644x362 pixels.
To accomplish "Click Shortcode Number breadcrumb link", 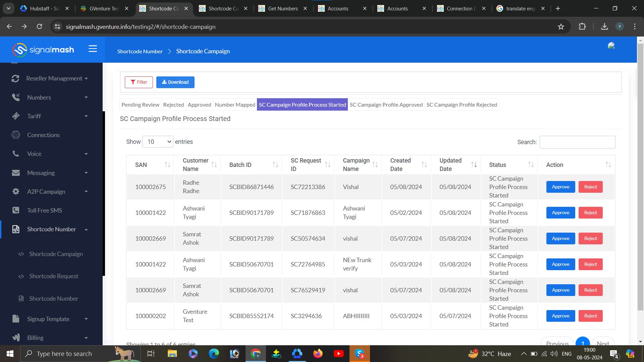I will (140, 51).
